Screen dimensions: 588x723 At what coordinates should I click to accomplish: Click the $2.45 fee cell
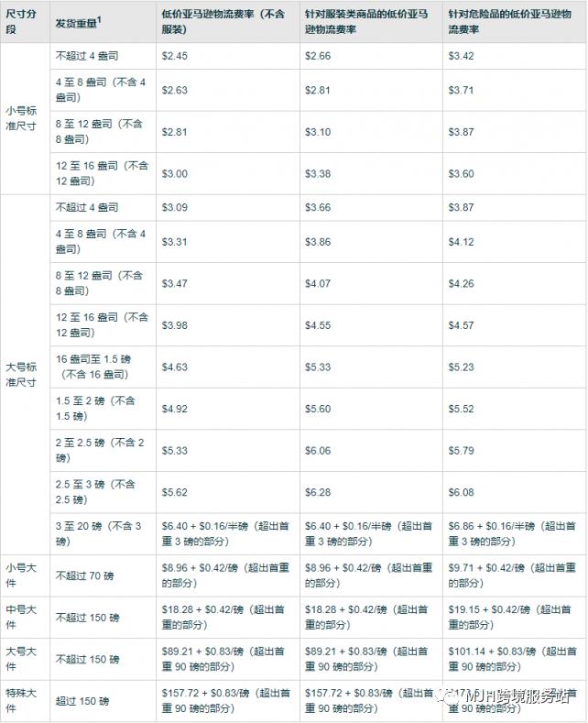click(175, 56)
